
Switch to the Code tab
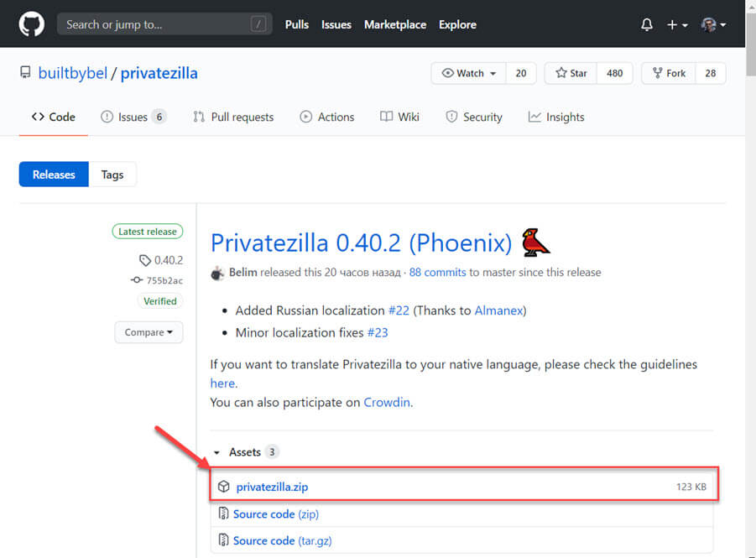(54, 117)
